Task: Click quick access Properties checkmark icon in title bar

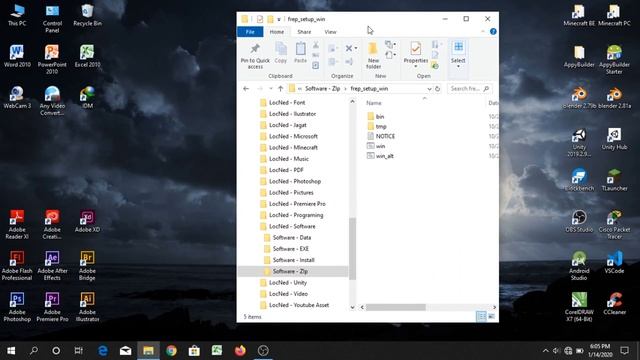Action: click(x=260, y=19)
